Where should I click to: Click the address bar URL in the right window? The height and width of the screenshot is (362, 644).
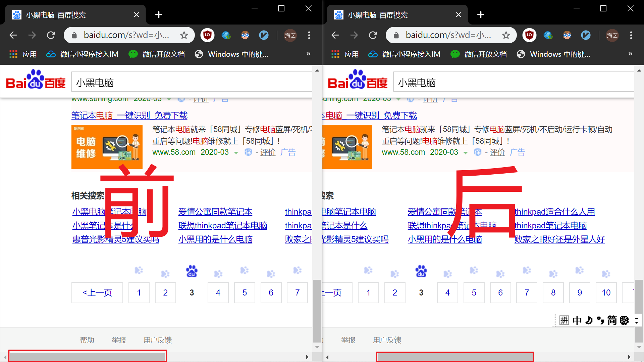coord(448,35)
